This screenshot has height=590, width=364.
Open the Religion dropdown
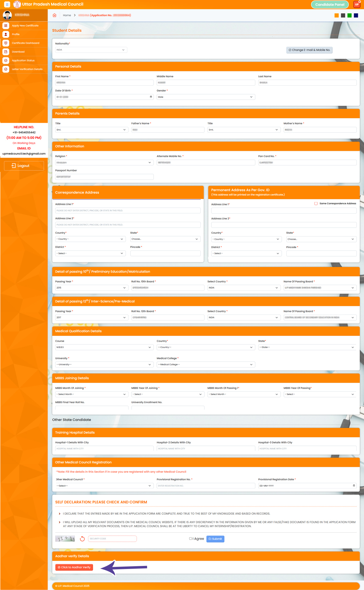tap(104, 163)
